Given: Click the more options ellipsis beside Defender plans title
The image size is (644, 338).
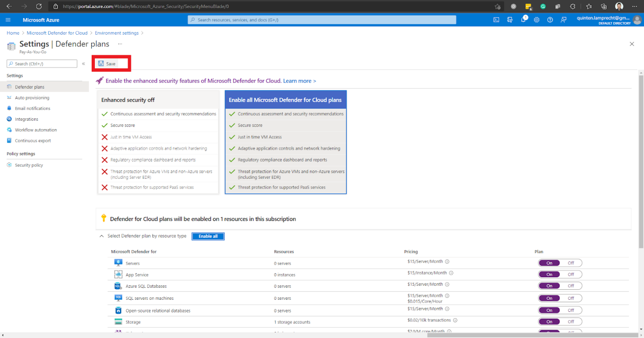Looking at the screenshot, I should pyautogui.click(x=120, y=44).
